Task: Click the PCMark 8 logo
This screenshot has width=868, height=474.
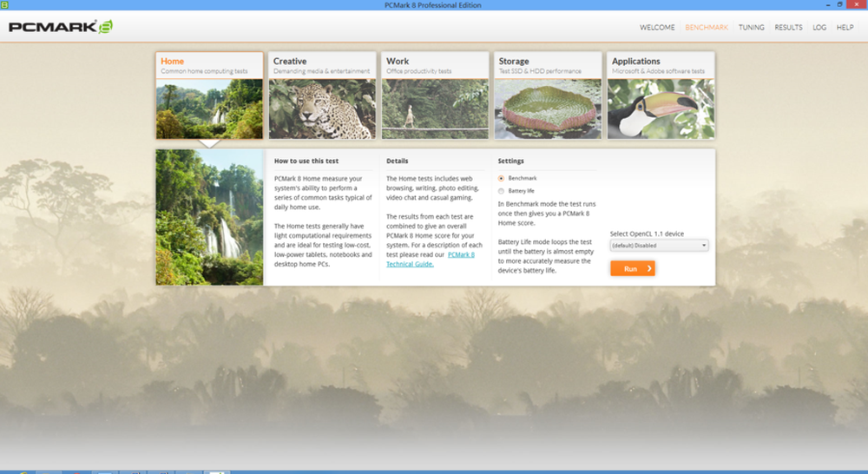Action: click(x=61, y=27)
